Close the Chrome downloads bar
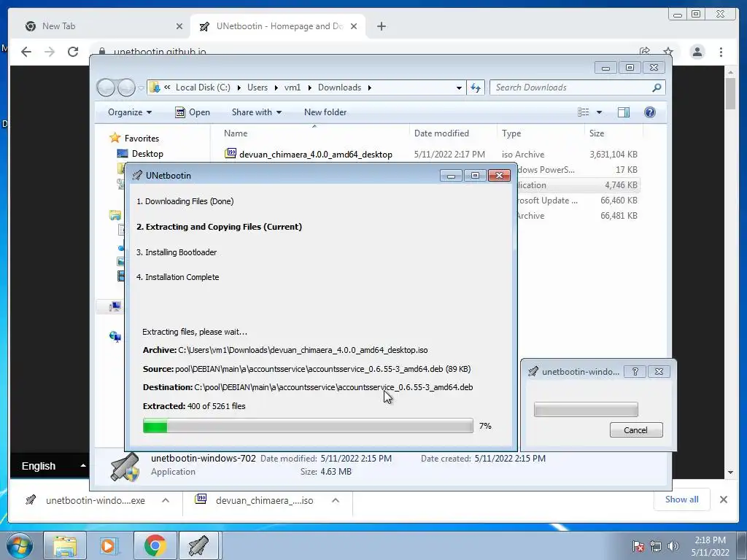The image size is (747, 560). (723, 499)
